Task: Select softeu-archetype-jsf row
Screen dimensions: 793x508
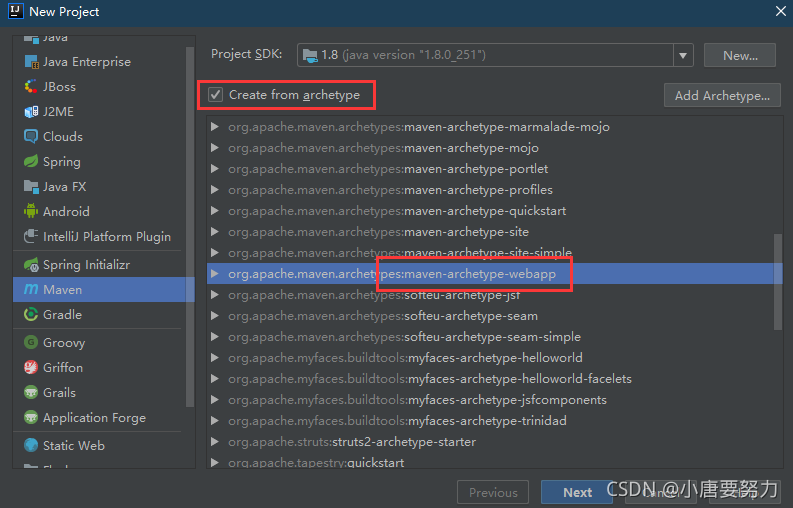Action: [x=495, y=294]
